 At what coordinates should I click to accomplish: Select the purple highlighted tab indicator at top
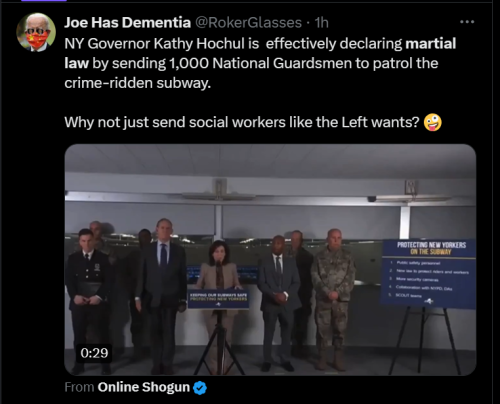click(x=44, y=1)
